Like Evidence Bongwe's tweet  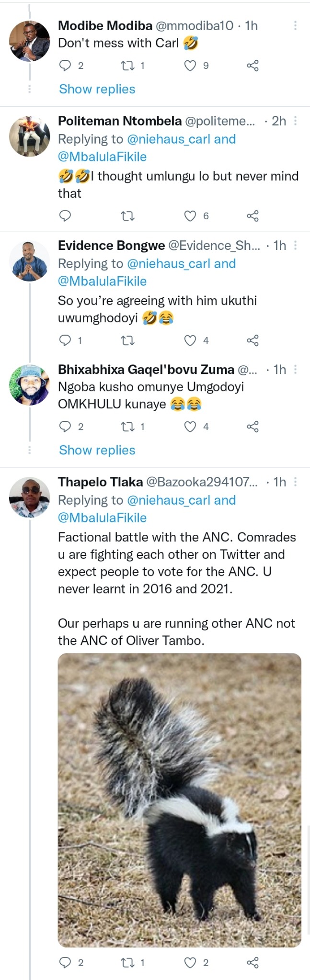coord(190,340)
